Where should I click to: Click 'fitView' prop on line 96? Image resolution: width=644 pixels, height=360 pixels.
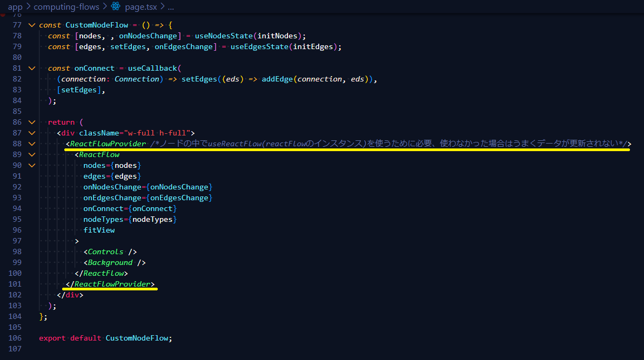point(99,230)
